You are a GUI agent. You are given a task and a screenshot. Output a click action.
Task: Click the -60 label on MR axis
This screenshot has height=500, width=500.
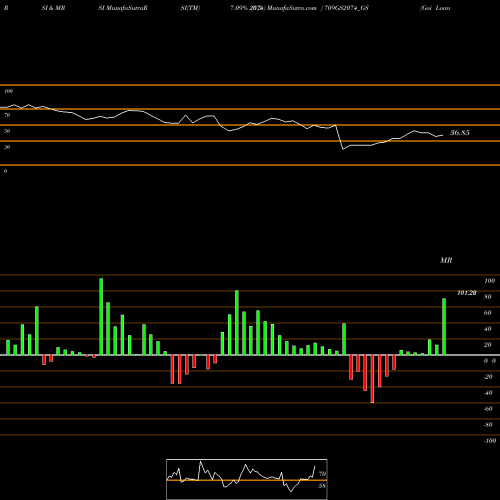click(488, 409)
